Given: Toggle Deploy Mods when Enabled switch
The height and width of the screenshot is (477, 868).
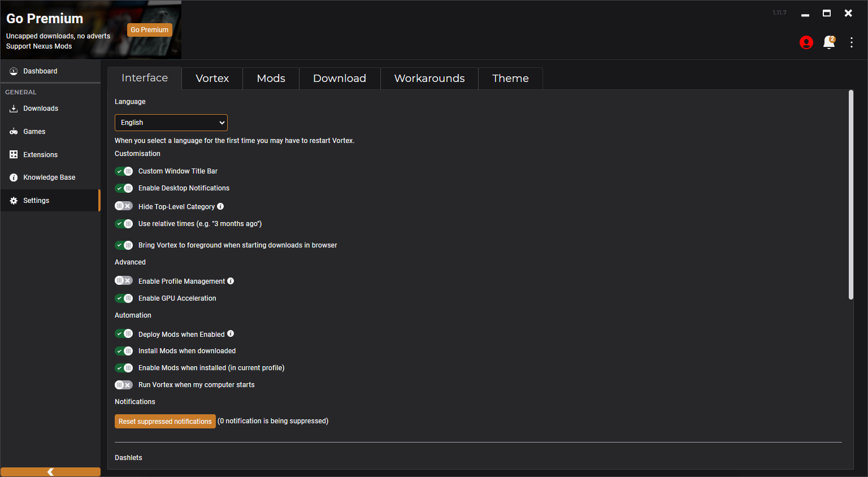Looking at the screenshot, I should (x=124, y=334).
